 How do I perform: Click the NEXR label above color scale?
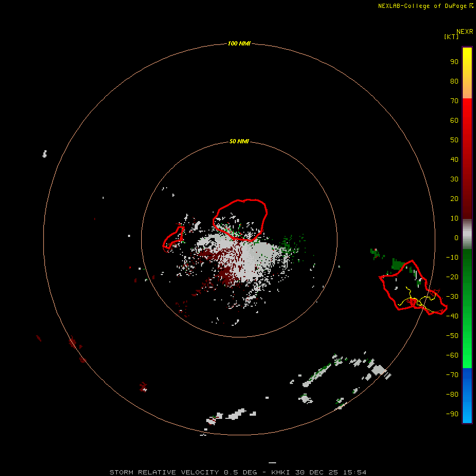coord(464,32)
